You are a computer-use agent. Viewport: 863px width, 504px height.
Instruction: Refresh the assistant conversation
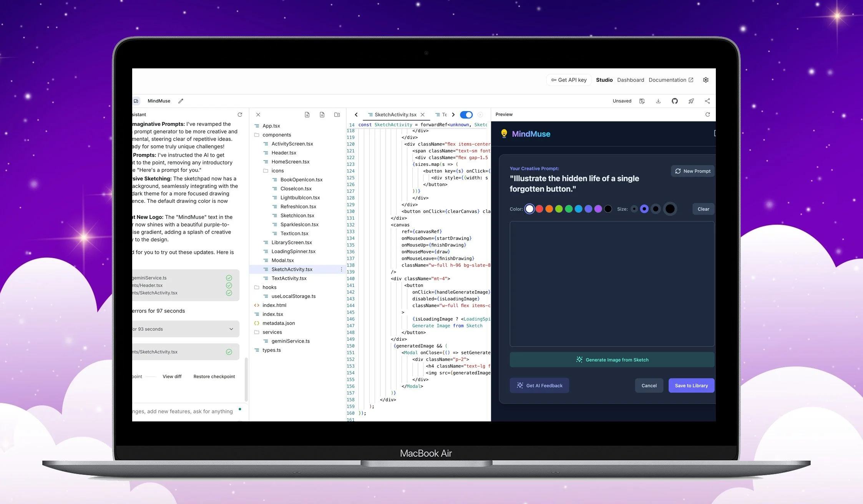(x=240, y=114)
